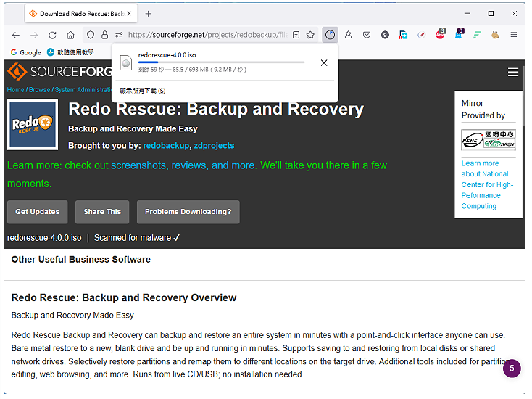This screenshot has height=399, width=532.
Task: Open the downloads progress toolbar button
Action: (330, 35)
